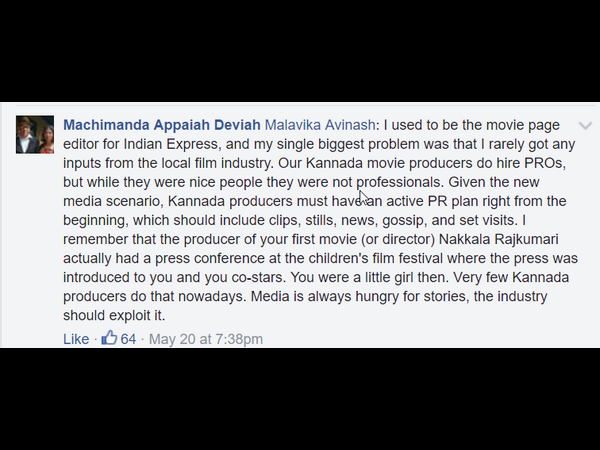This screenshot has width=600, height=450.
Task: Click the commenter's profile picture
Action: (x=35, y=134)
